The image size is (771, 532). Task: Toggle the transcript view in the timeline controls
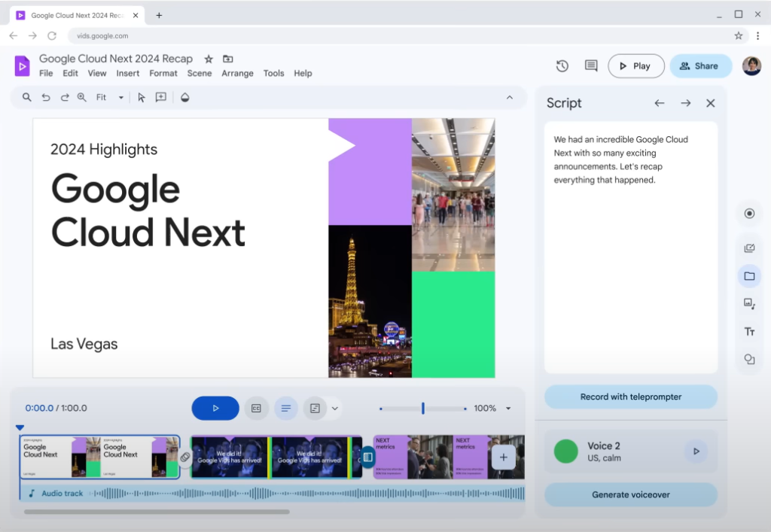tap(286, 408)
